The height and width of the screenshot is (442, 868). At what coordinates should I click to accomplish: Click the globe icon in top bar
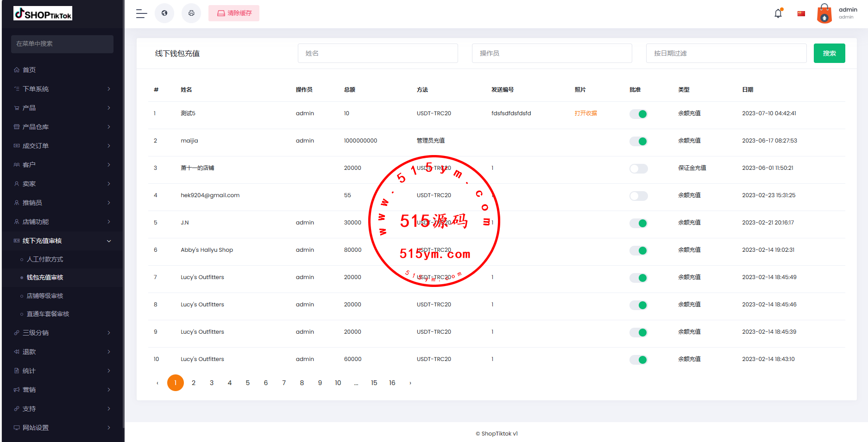(x=164, y=13)
